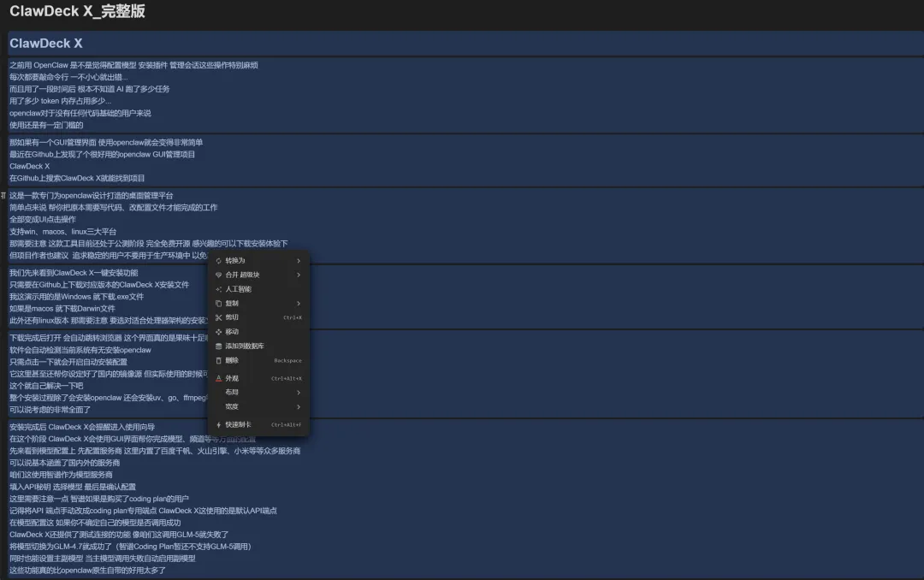
Task: Click the line '我们先来看到ClawDeck X一键安装功能'
Action: point(74,273)
